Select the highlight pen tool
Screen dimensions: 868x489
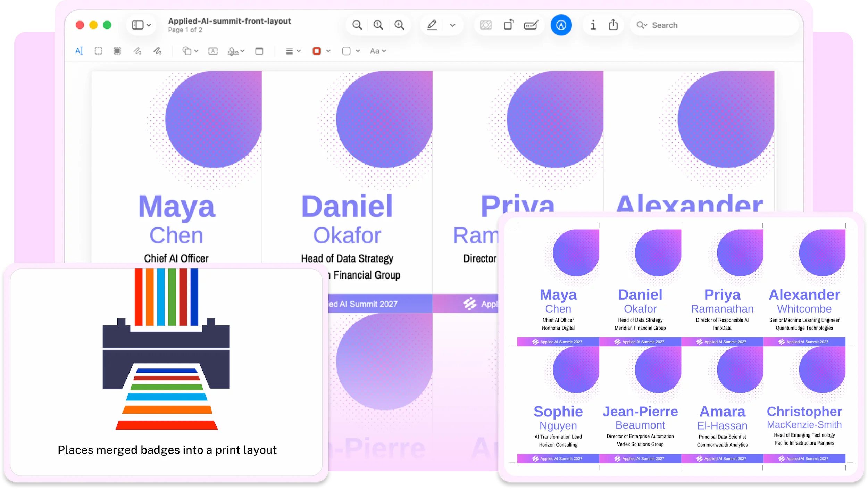point(432,25)
